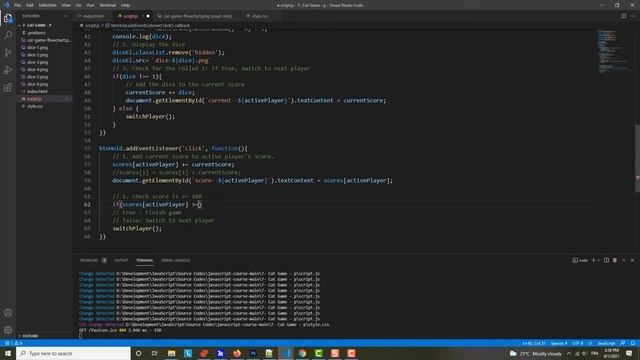Click the Windows Start button
The image size is (640, 360).
coord(8,353)
